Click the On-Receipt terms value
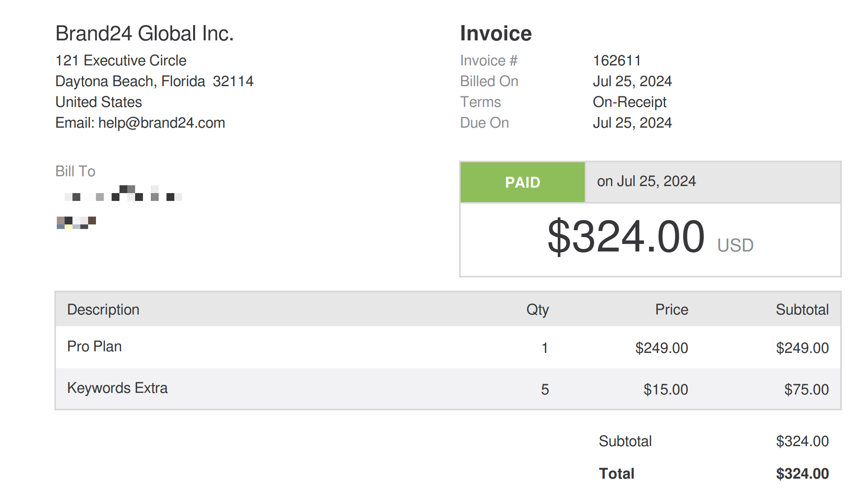The image size is (868, 490). [629, 102]
